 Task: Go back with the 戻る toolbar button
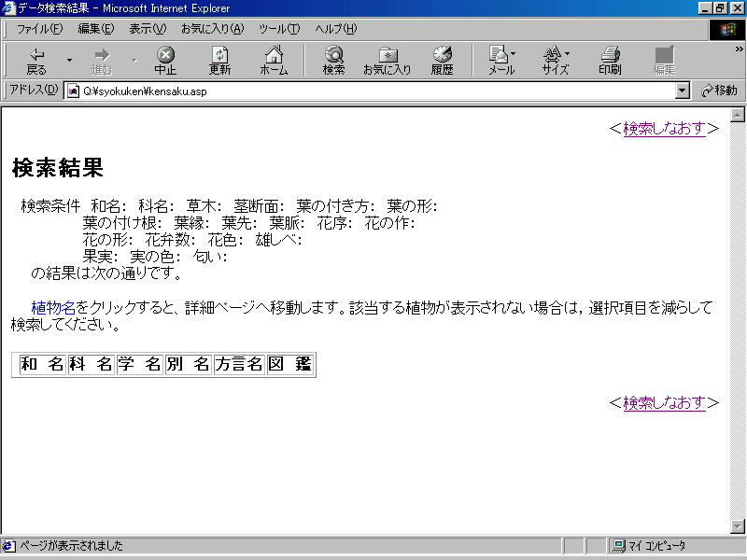point(36,61)
